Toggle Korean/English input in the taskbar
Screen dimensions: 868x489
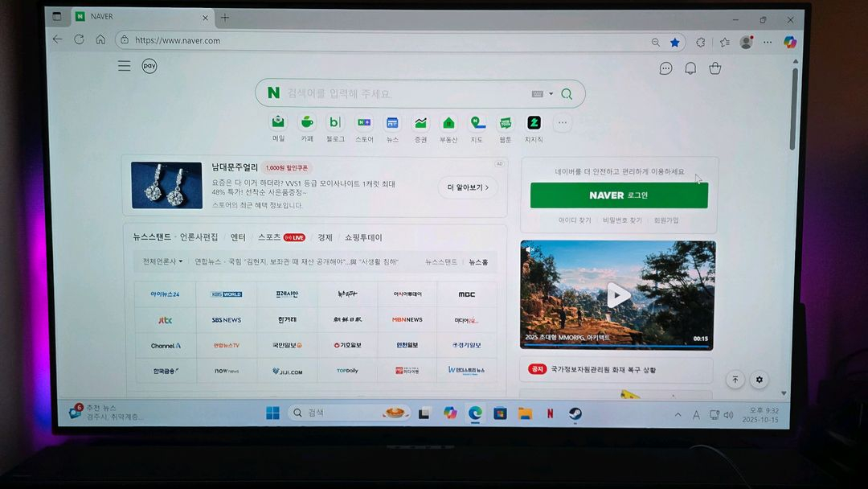click(696, 414)
